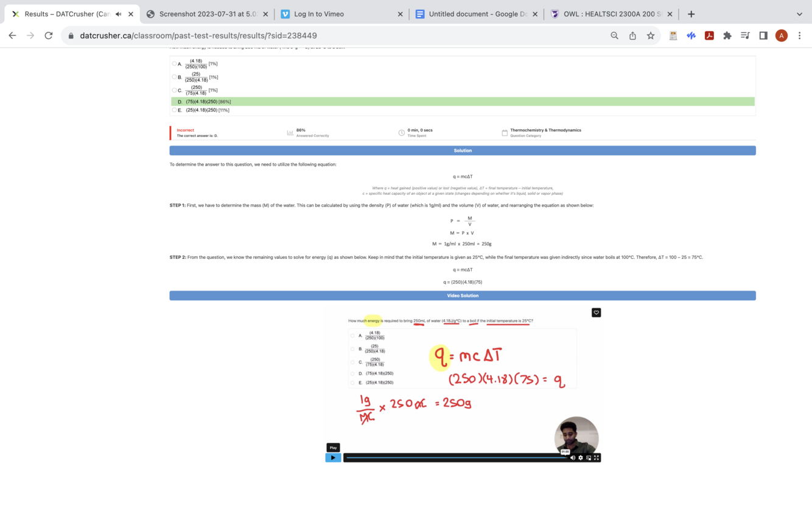Open the media control playlist icon
This screenshot has height=508, width=812.
(x=745, y=35)
